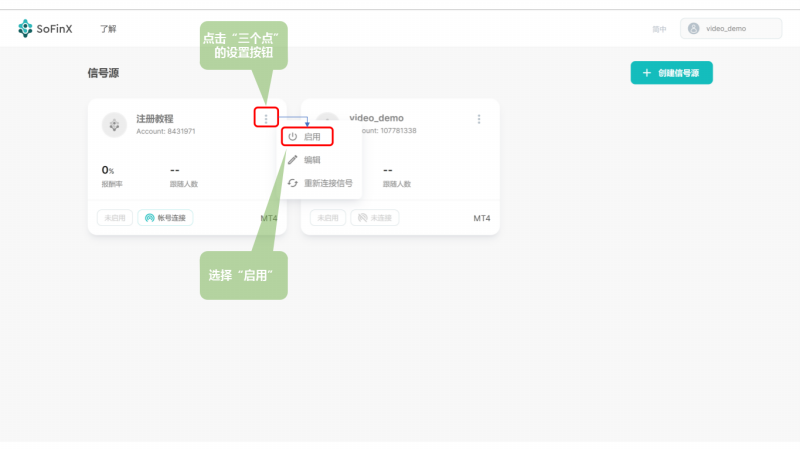The image size is (800, 450).
Task: Click the 创建信号源 button
Action: [671, 73]
